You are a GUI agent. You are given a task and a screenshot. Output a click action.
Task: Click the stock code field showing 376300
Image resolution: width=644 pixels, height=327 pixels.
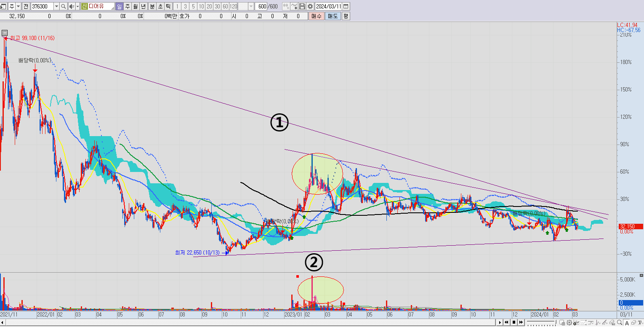[x=42, y=6]
